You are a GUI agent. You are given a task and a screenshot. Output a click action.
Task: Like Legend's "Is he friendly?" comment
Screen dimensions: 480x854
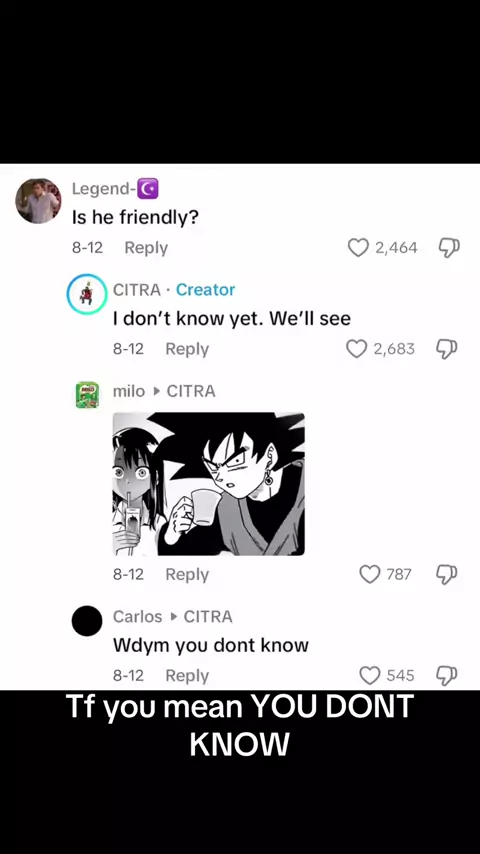click(358, 248)
